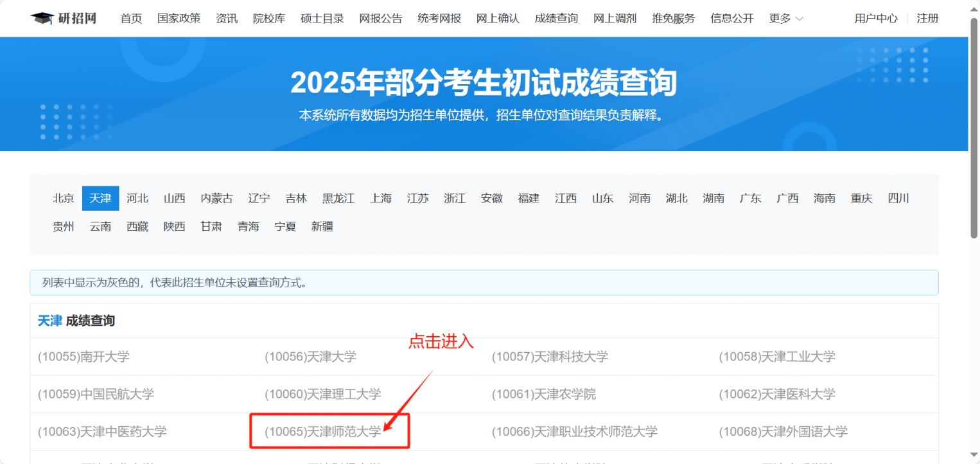Choose 辽宁 in the province list
This screenshot has height=464, width=980.
pos(259,199)
